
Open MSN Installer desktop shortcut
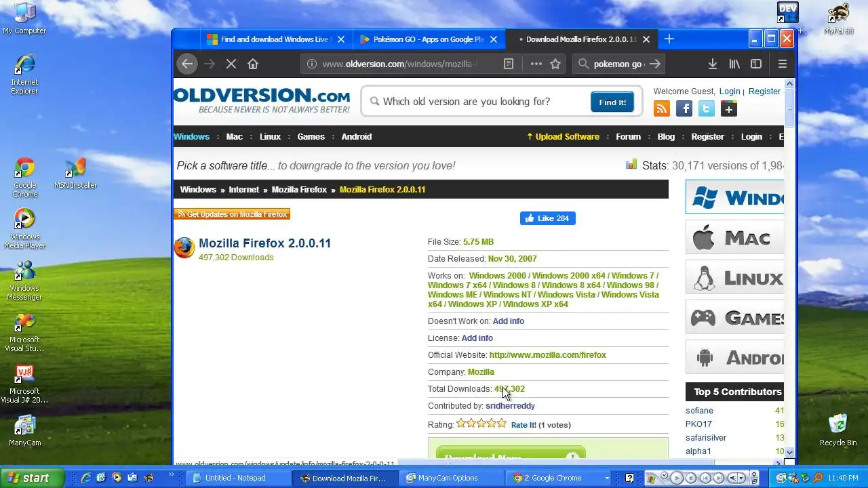click(x=75, y=174)
